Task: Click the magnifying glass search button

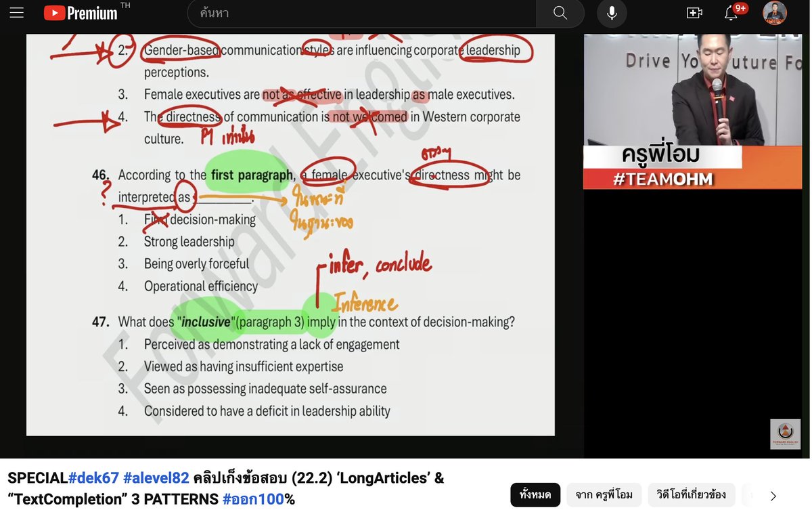Action: [x=560, y=13]
